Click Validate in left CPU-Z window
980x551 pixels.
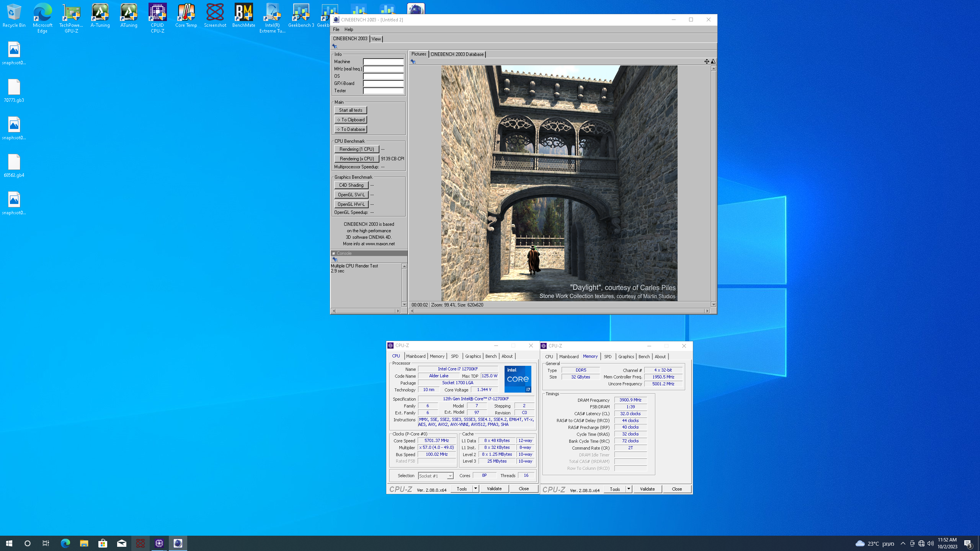point(494,489)
